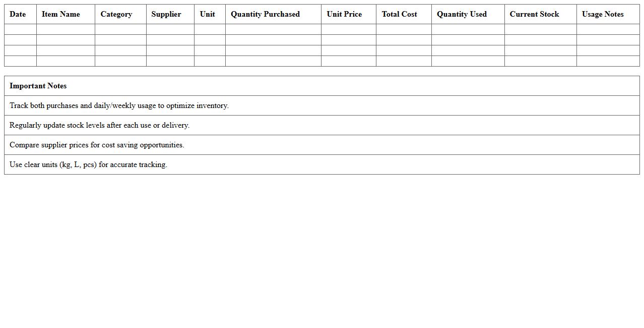Select the Current Stock column header
Screen dimensions: 644x328
(535, 14)
